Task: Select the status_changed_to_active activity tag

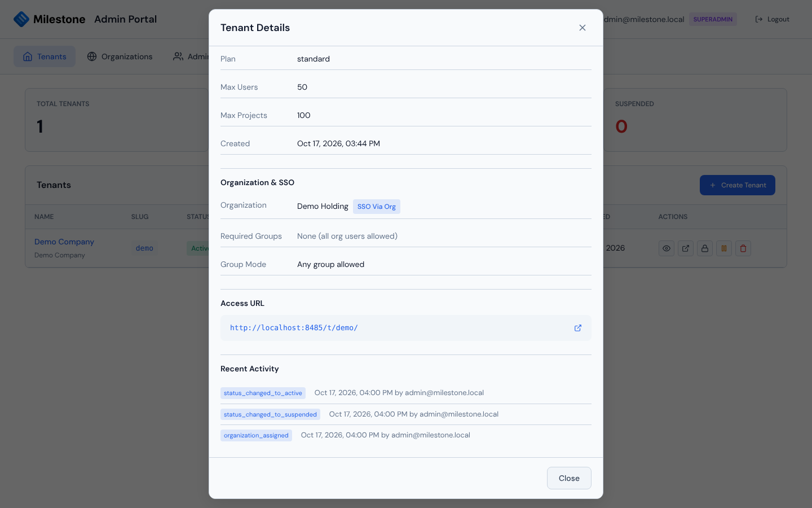Action: (263, 393)
